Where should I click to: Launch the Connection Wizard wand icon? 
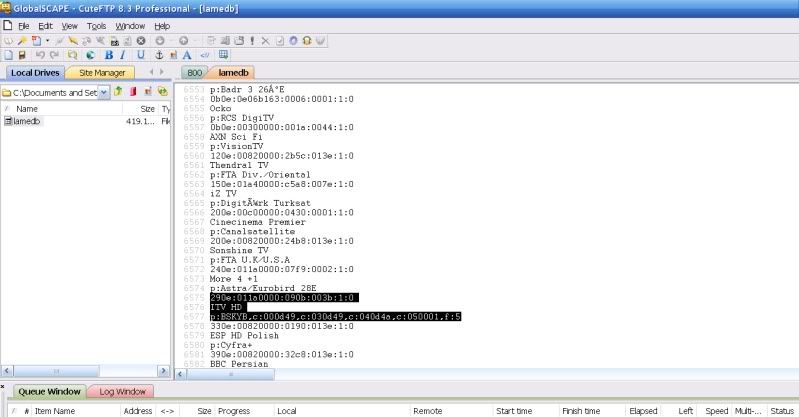coord(22,41)
